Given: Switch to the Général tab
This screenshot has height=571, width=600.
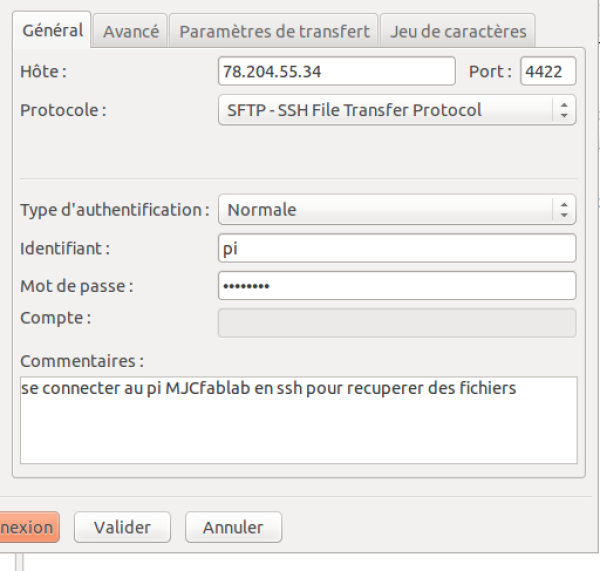Looking at the screenshot, I should click(53, 30).
